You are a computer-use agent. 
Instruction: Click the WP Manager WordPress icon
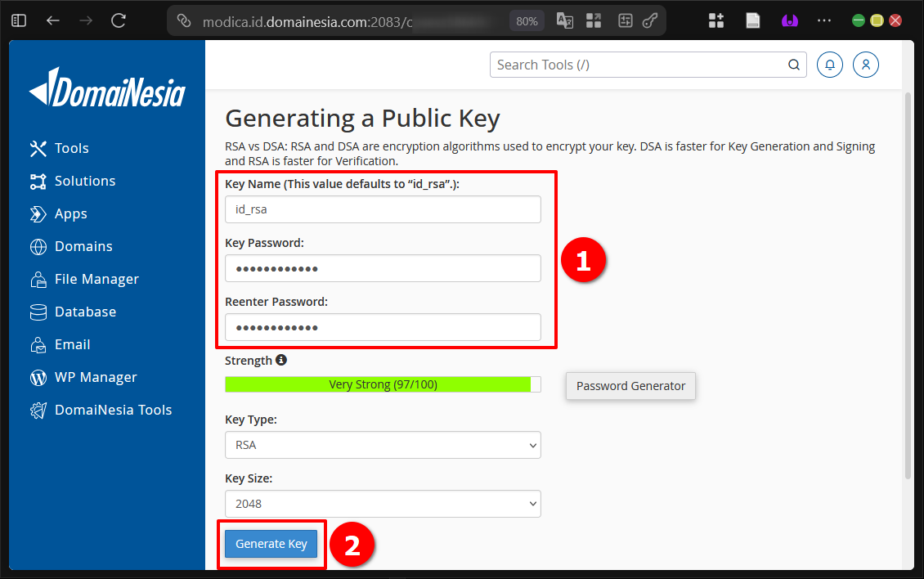pos(39,377)
